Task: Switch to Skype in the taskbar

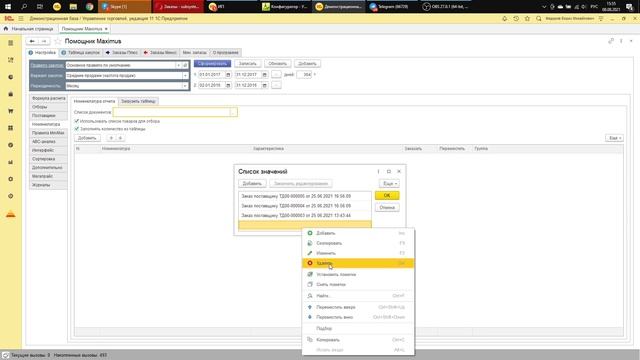Action: pos(124,7)
